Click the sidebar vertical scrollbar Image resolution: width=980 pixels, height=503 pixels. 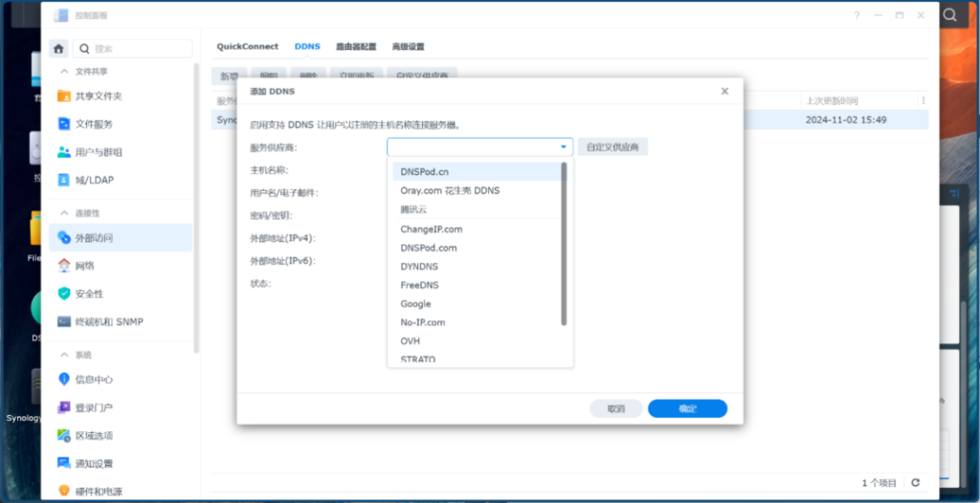(196, 207)
